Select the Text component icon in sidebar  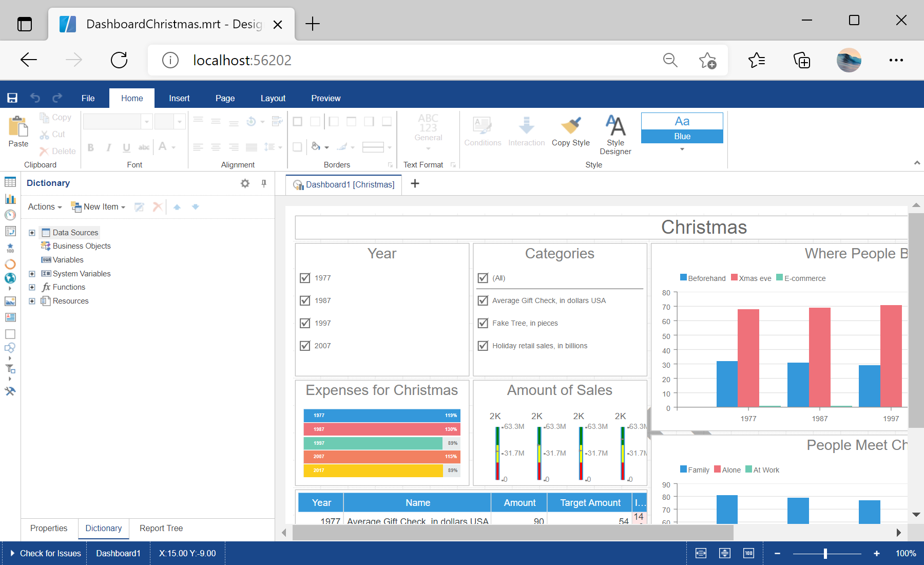(10, 317)
